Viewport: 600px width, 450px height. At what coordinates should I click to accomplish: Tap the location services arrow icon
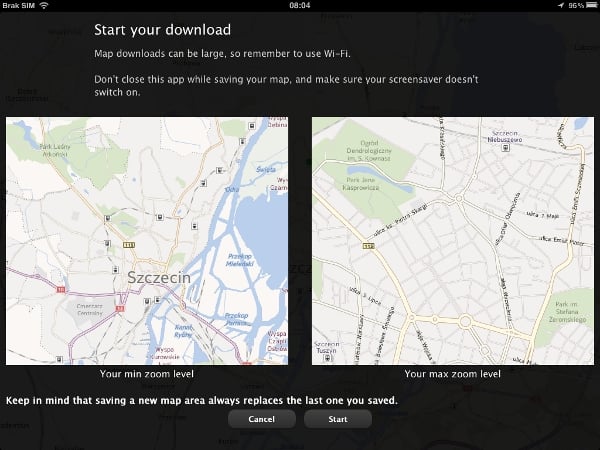561,5
